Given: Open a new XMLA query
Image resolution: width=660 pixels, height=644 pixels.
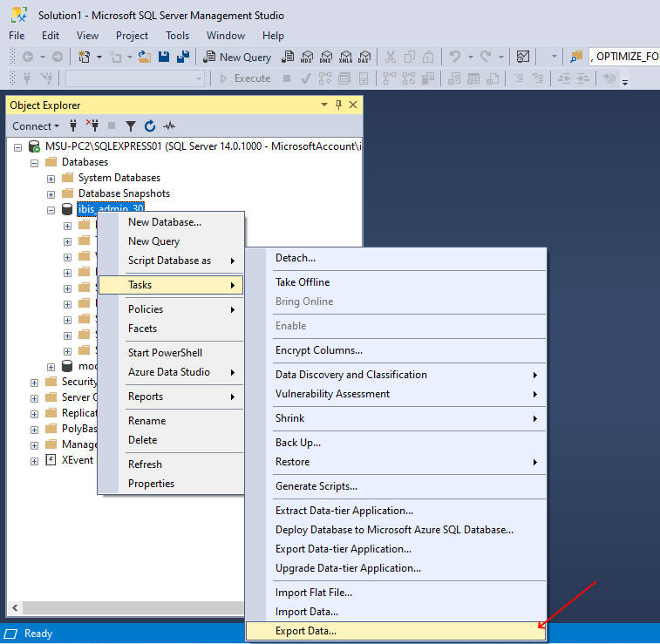Looking at the screenshot, I should 345,57.
